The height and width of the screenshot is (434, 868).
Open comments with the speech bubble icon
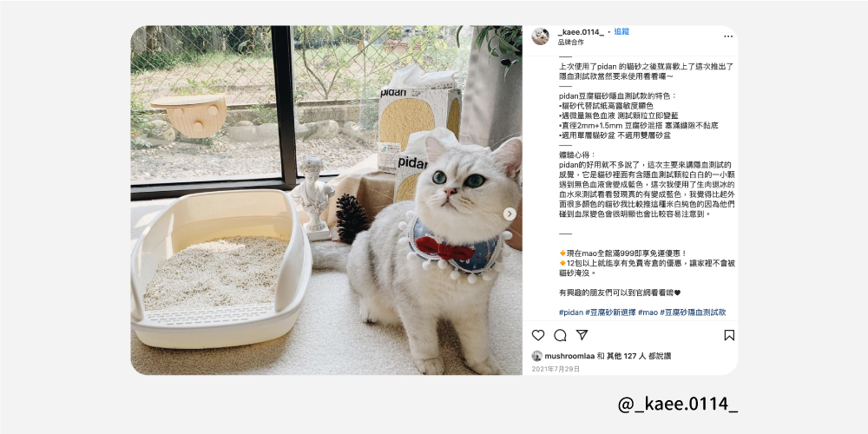click(x=560, y=335)
